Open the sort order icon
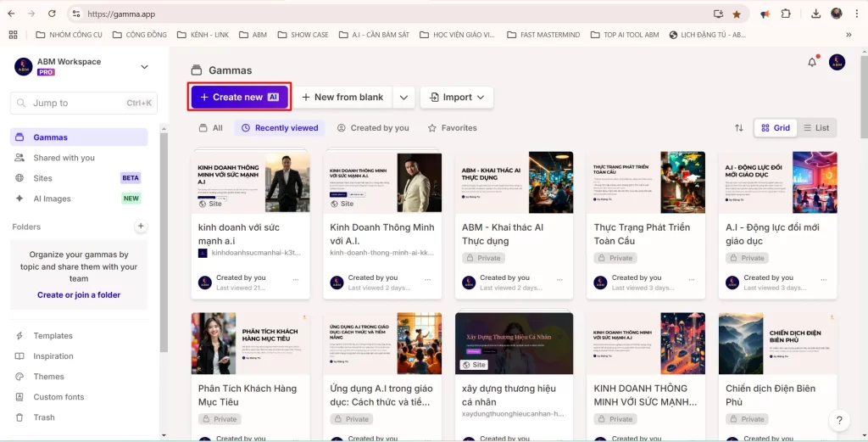868x442 pixels. tap(738, 128)
